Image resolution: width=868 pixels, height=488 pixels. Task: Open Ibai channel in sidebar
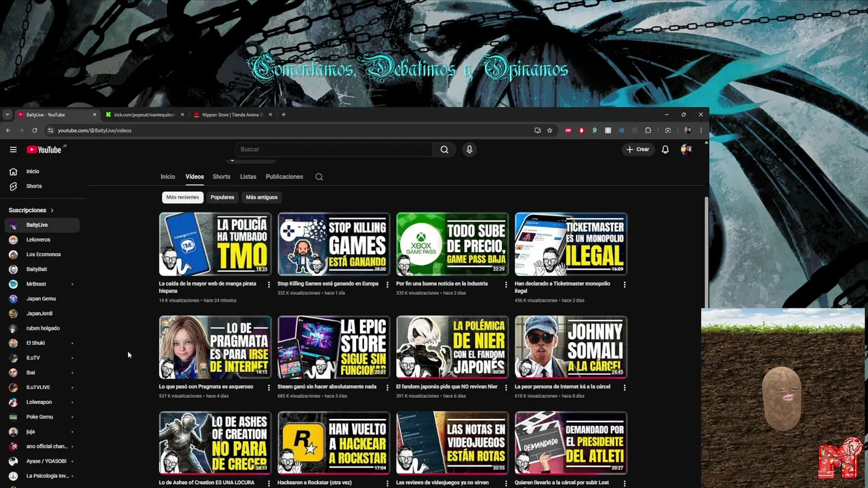coord(43,373)
